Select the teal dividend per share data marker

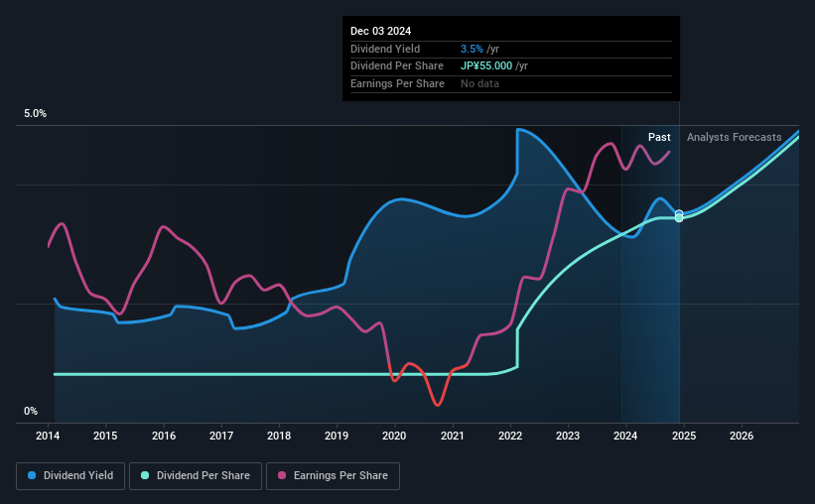tap(679, 218)
